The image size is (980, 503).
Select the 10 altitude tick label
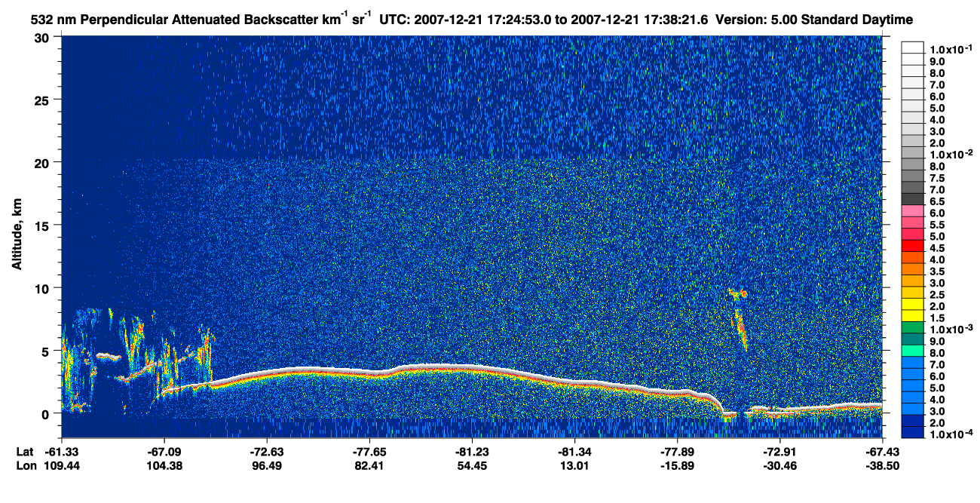[x=42, y=288]
